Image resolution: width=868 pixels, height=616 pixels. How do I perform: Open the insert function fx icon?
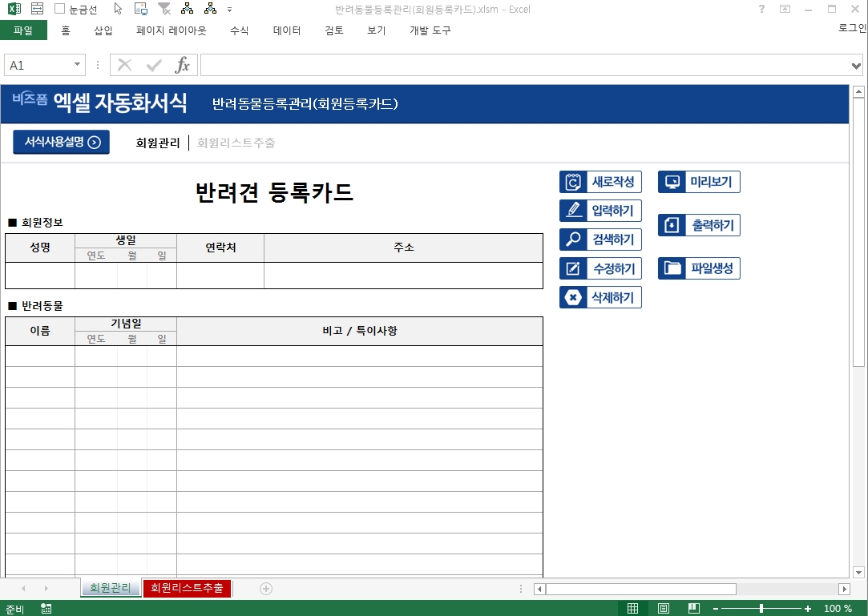pos(182,66)
